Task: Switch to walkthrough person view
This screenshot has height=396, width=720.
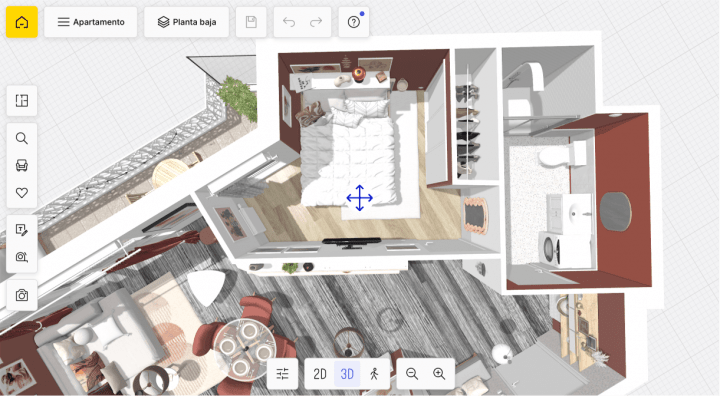Action: (x=374, y=374)
